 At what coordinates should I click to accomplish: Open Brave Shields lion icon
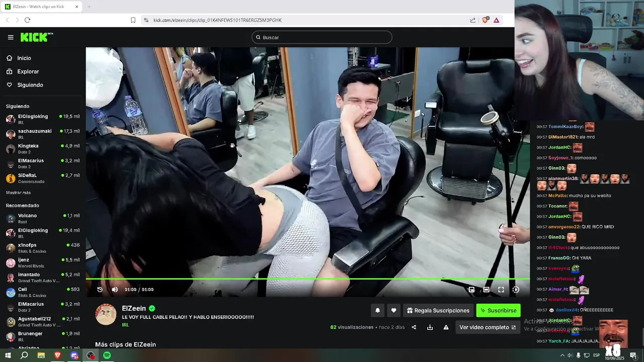(x=486, y=20)
